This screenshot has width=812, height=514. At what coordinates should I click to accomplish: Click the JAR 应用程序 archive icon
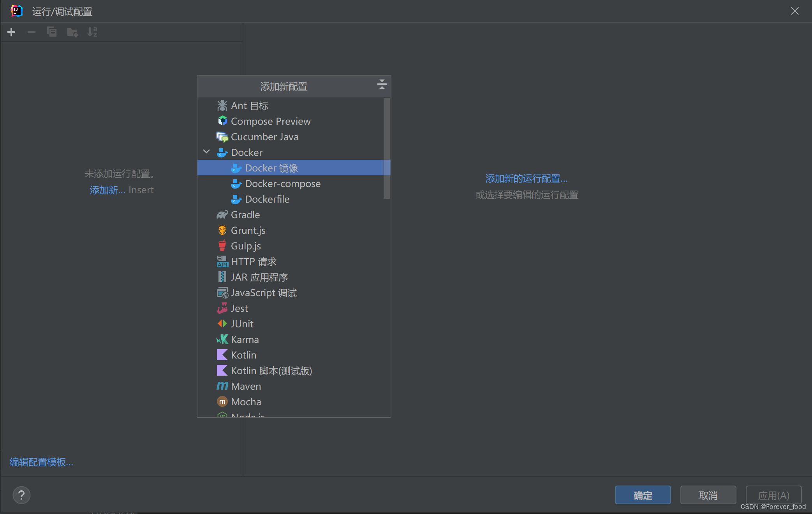[222, 277]
